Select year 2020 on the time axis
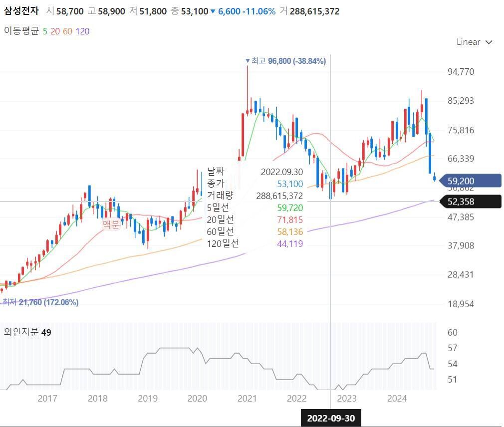Image resolution: width=504 pixels, height=427 pixels. click(x=197, y=398)
